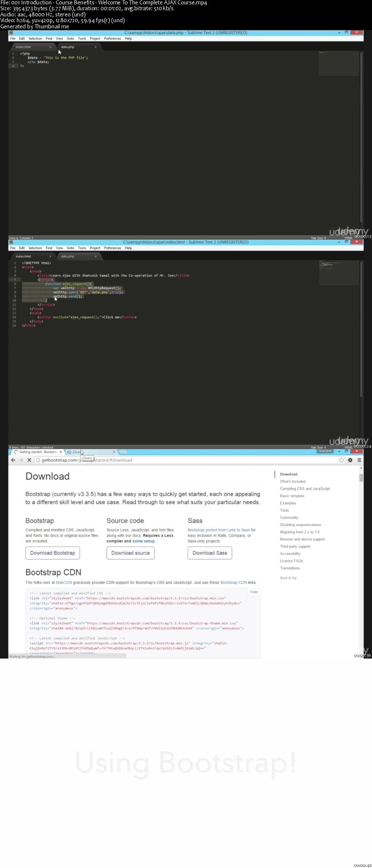372x868 pixels.
Task: Open a new tab in Chrome
Action: click(124, 452)
